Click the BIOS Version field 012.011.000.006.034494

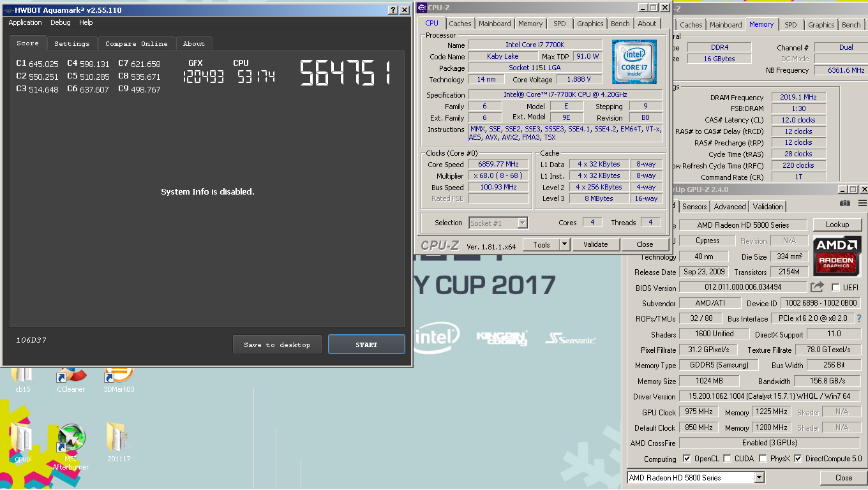[x=743, y=288]
